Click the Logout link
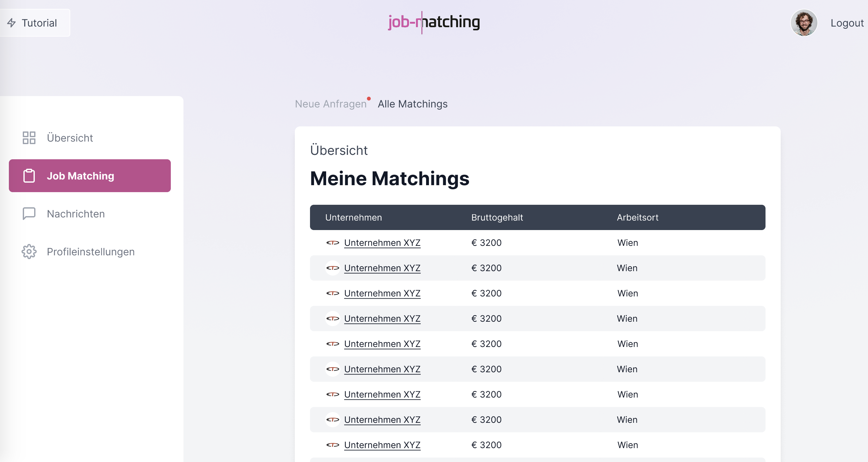Viewport: 868px width, 462px height. (x=847, y=23)
